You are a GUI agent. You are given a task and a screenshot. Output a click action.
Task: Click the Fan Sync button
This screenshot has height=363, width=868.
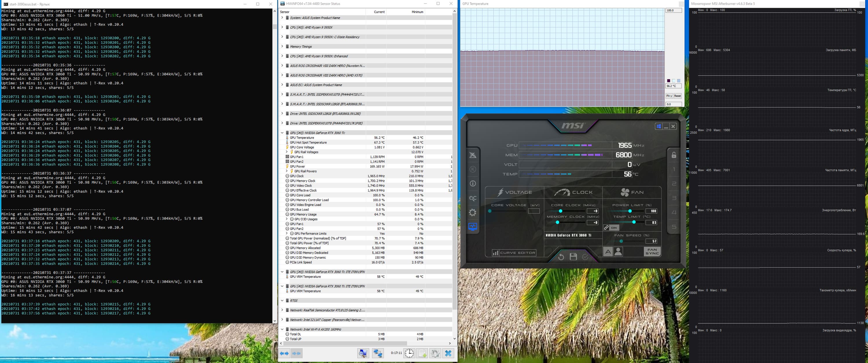point(652,251)
